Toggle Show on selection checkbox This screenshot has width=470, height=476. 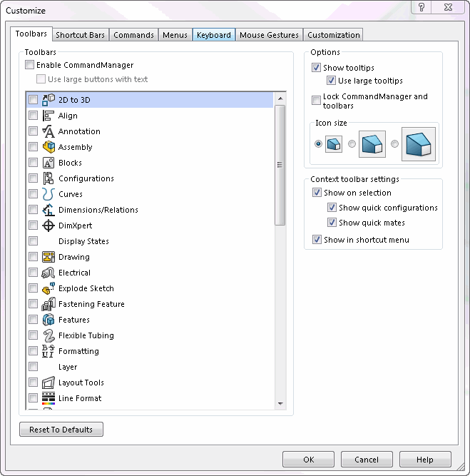(317, 193)
